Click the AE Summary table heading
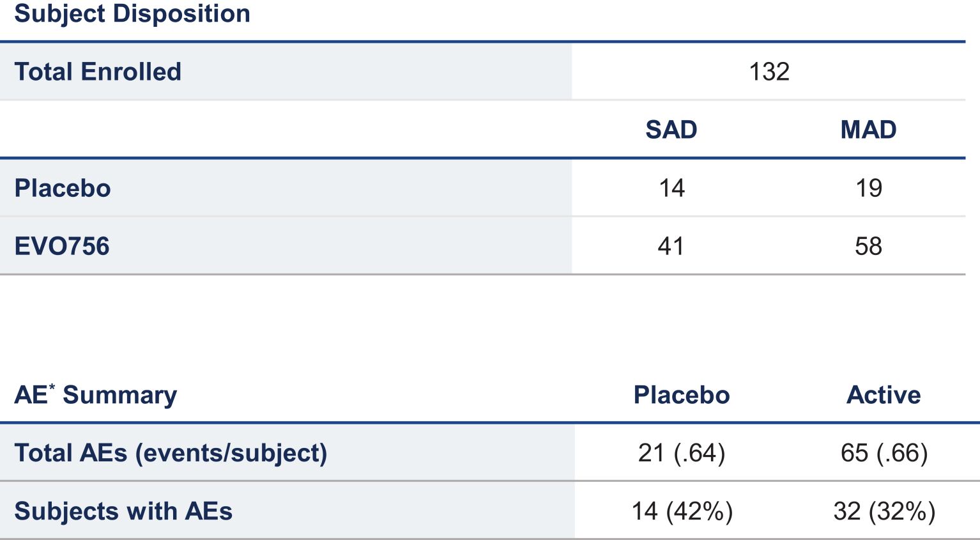This screenshot has height=540, width=980. [96, 395]
